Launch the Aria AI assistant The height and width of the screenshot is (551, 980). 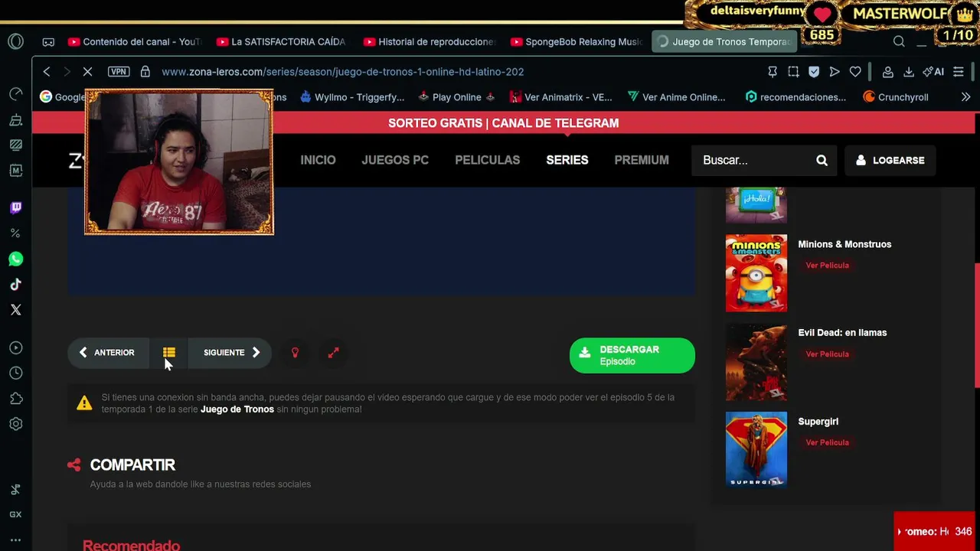933,72
